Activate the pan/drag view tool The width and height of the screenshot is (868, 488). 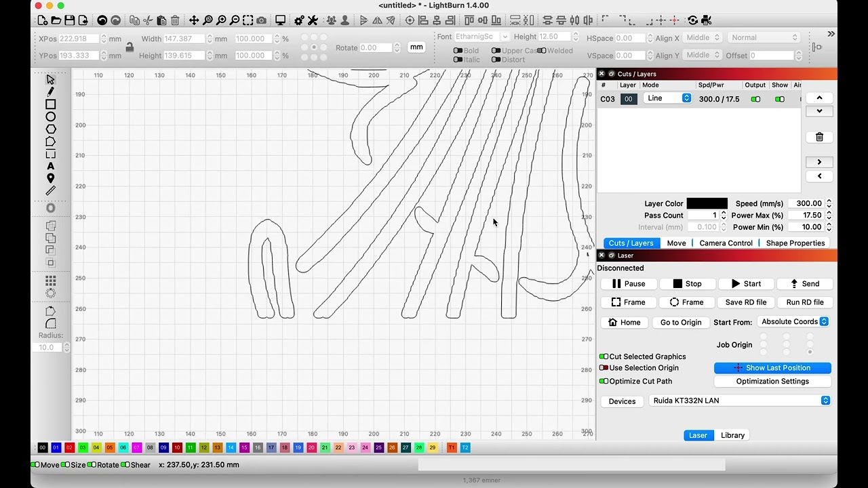[x=194, y=20]
